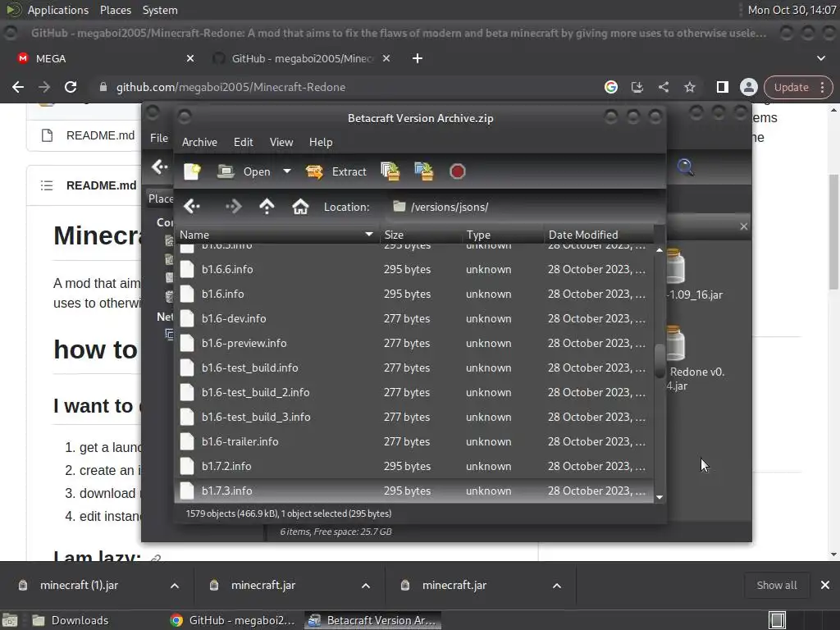Viewport: 840px width, 630px height.
Task: Go back in the archive manager location
Action: click(192, 206)
